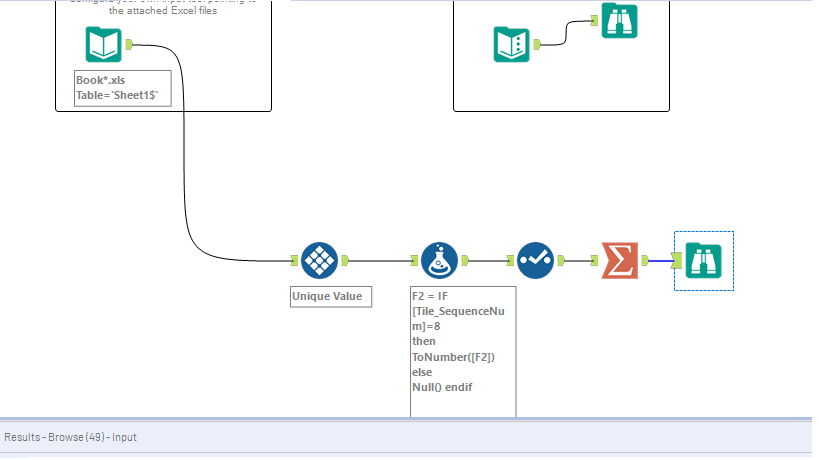Click the output anchor of Input Data tool
Screen dimensions: 819x460
coord(129,44)
